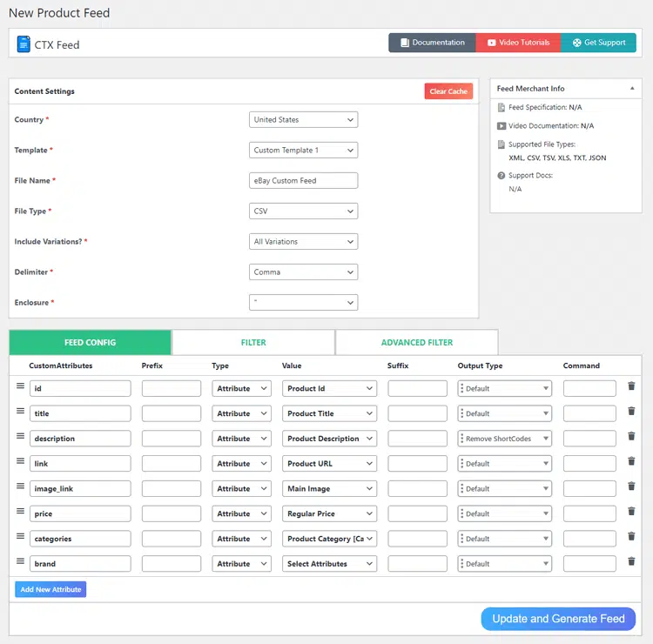Switch to the FEED CONFIG tab
653x644 pixels.
[x=90, y=342]
